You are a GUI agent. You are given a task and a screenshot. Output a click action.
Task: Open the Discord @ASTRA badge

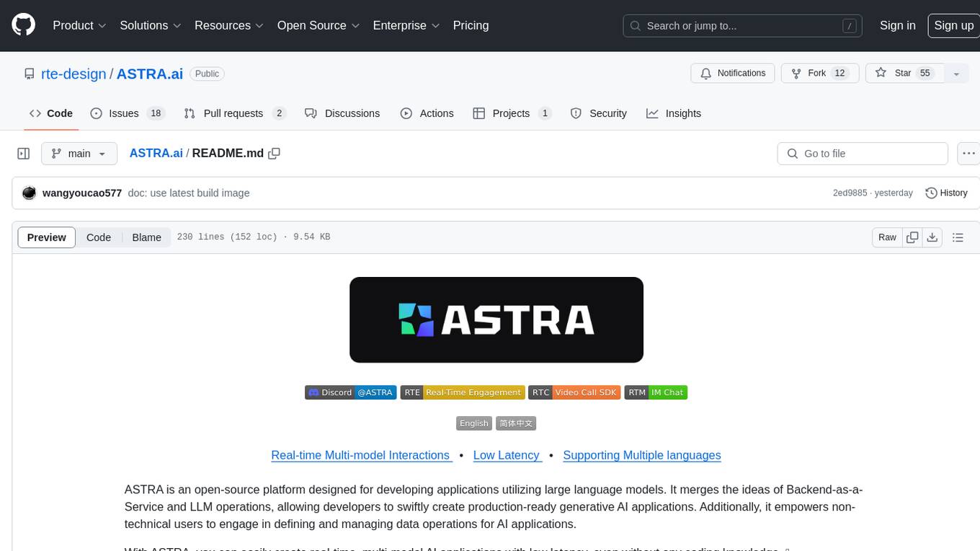coord(351,392)
